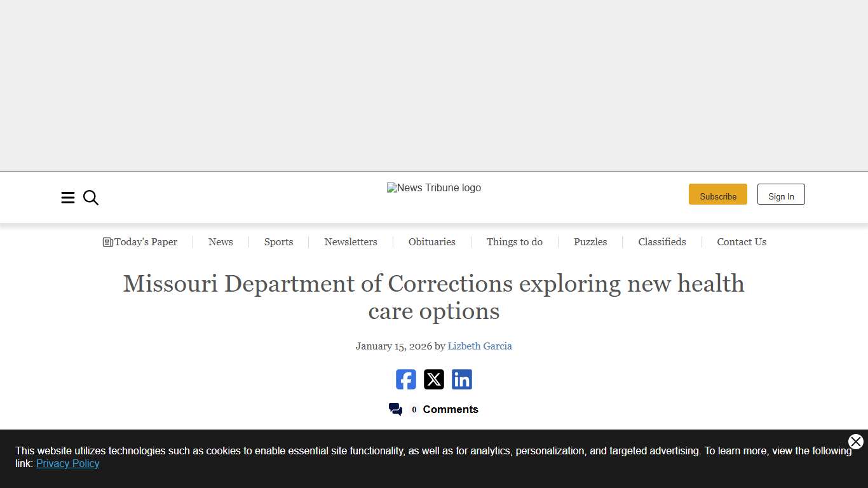This screenshot has width=868, height=488.
Task: Share the article on Facebook
Action: 405,379
